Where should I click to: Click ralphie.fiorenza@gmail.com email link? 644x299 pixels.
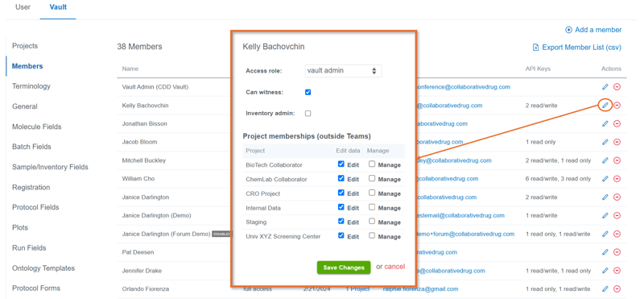(420, 289)
